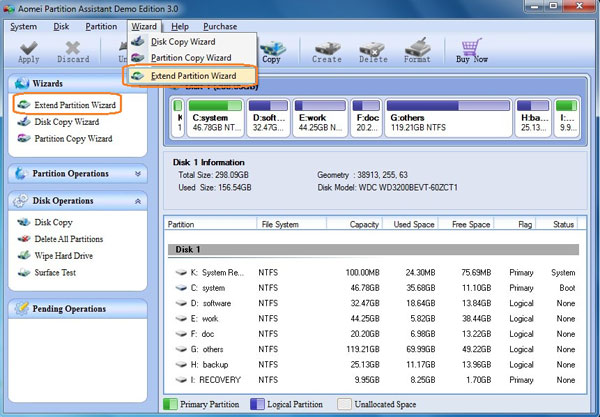Click Disk Copy Wizard icon in Wizard menu
The height and width of the screenshot is (417, 600).
tap(138, 41)
